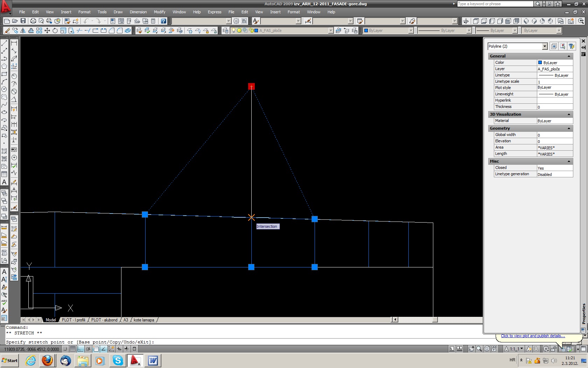The width and height of the screenshot is (588, 368).
Task: Click the plot and publish details link
Action: point(532,336)
